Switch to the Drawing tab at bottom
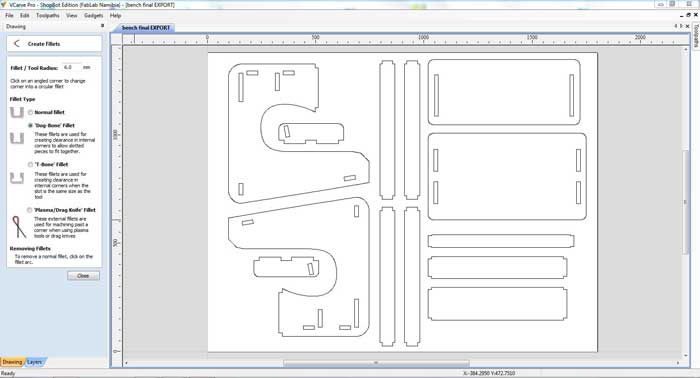The width and height of the screenshot is (700, 378). tap(12, 362)
